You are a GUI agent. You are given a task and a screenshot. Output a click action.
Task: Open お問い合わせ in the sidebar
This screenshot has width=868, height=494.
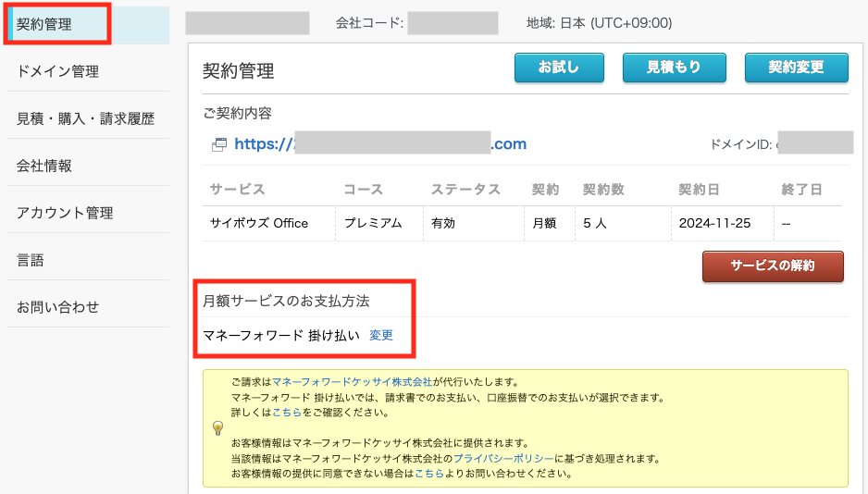(57, 307)
